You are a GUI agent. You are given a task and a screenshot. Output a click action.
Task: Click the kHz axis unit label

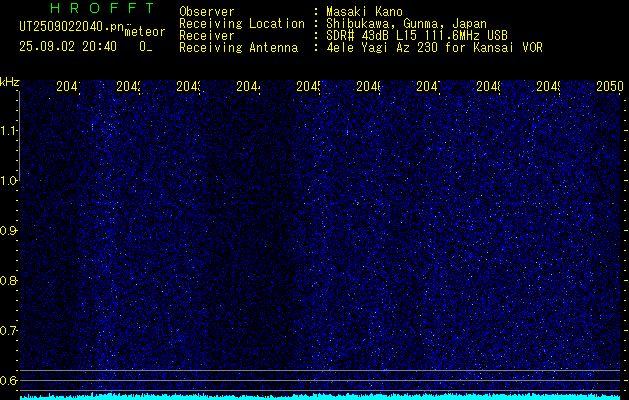tap(10, 83)
